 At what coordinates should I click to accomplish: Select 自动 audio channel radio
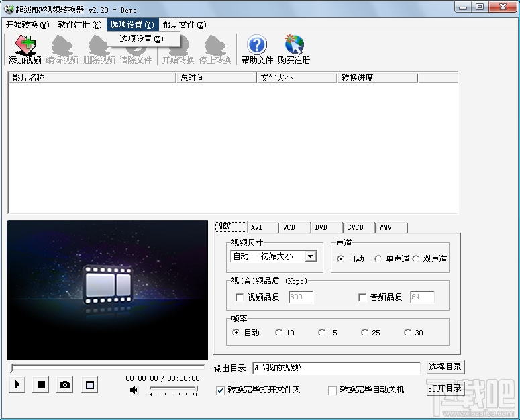click(340, 258)
